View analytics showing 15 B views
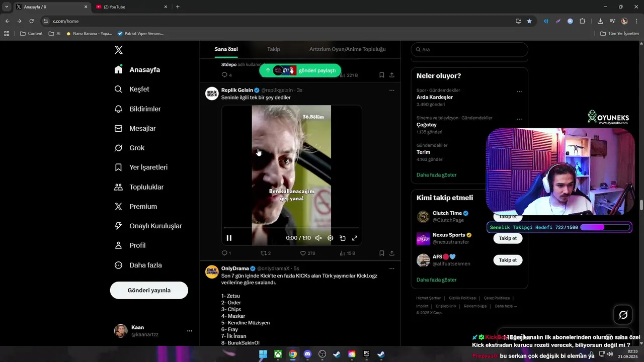This screenshot has height=362, width=644. coord(347,253)
